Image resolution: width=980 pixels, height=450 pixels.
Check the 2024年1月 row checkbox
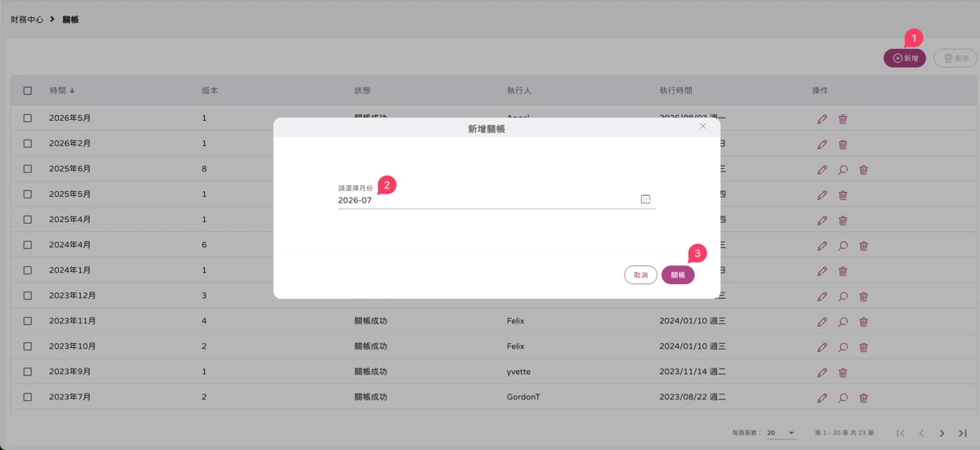[x=28, y=270]
